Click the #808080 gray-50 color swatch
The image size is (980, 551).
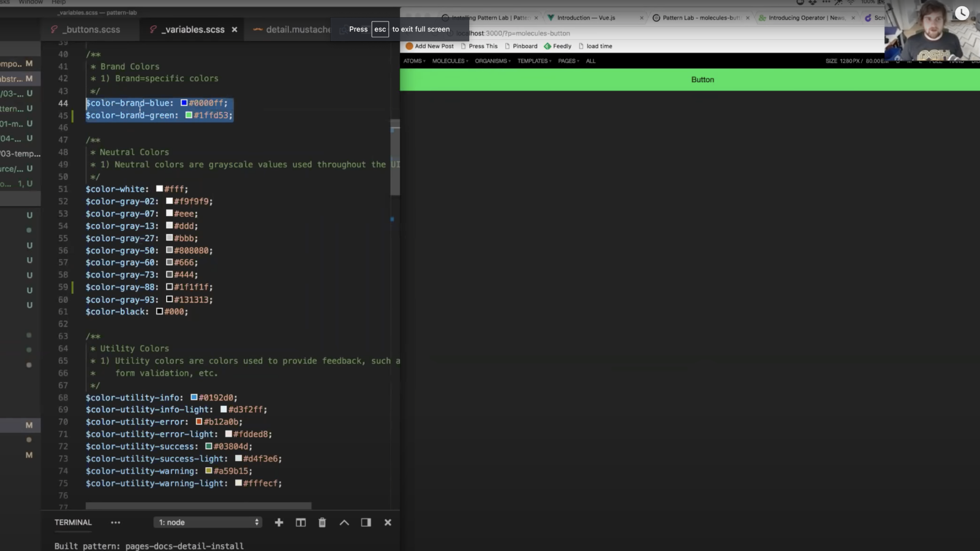(x=169, y=250)
